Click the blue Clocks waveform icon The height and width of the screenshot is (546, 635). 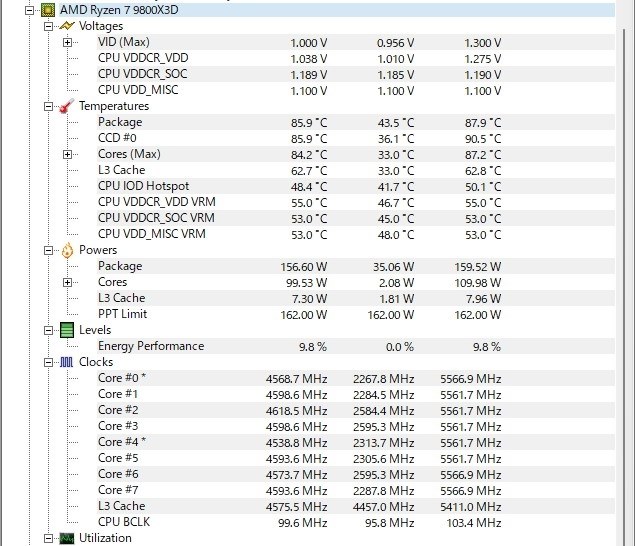66,362
